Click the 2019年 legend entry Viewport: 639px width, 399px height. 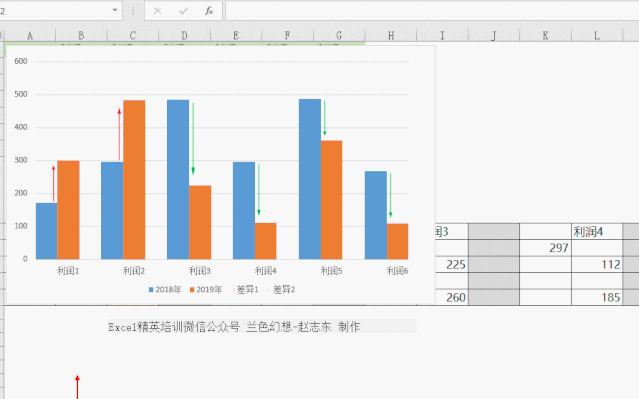click(x=206, y=290)
